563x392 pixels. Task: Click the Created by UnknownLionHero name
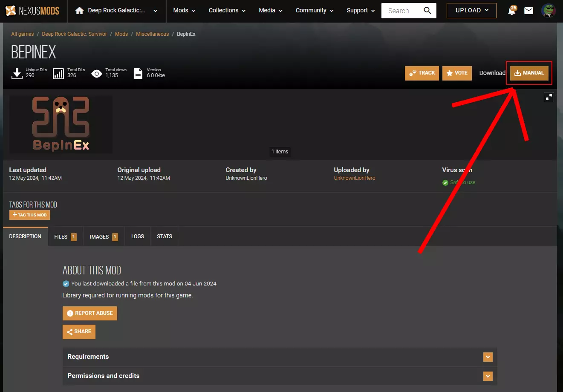coord(246,178)
